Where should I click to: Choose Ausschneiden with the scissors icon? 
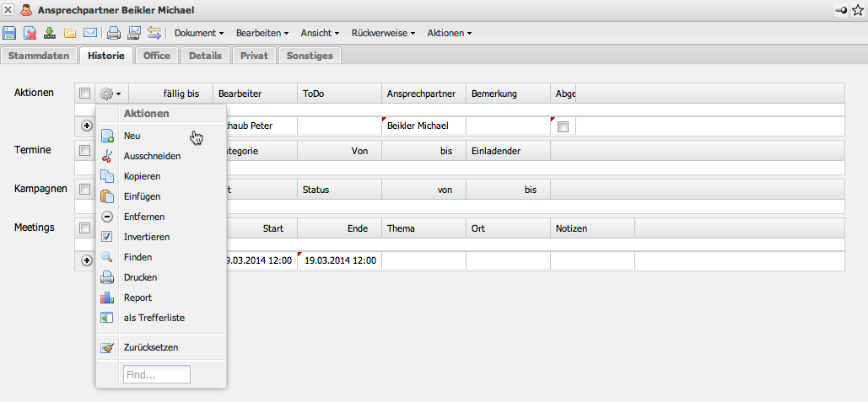[161, 156]
